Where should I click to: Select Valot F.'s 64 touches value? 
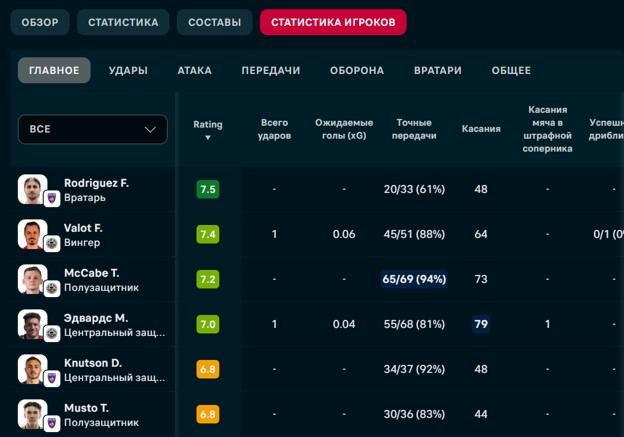pyautogui.click(x=481, y=234)
